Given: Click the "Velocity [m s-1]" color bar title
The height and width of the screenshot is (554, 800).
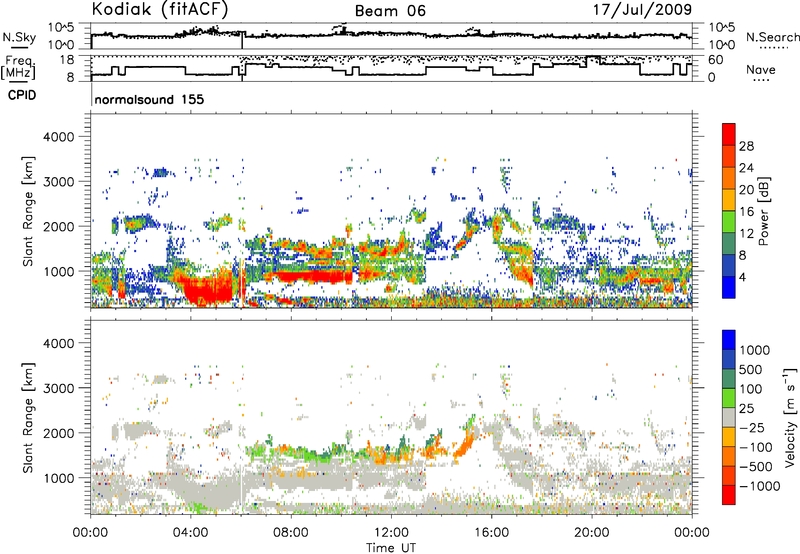Looking at the screenshot, I should click(x=790, y=416).
